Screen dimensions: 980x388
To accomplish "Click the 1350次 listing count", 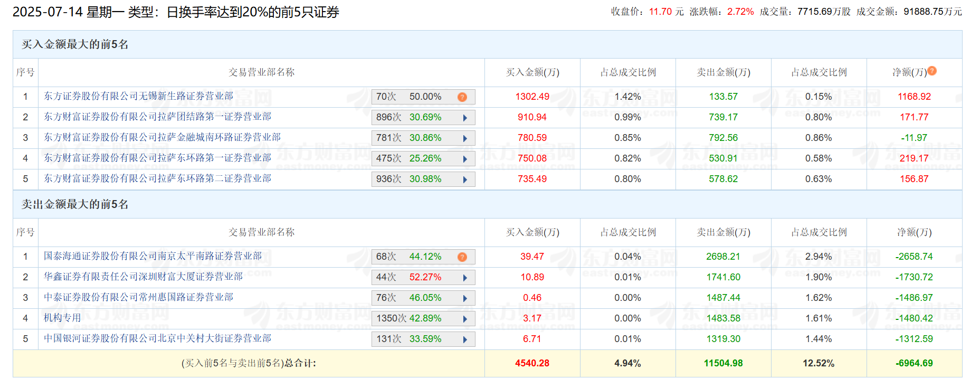I will [391, 318].
